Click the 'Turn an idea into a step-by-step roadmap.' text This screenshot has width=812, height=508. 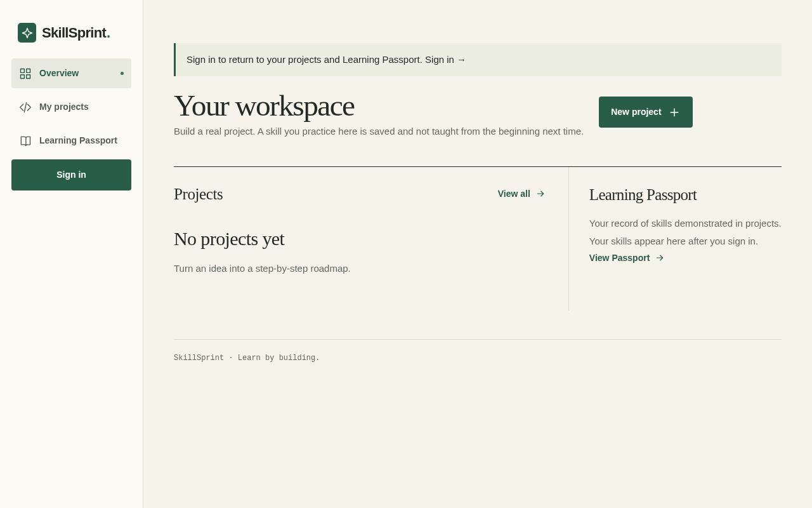pyautogui.click(x=262, y=269)
